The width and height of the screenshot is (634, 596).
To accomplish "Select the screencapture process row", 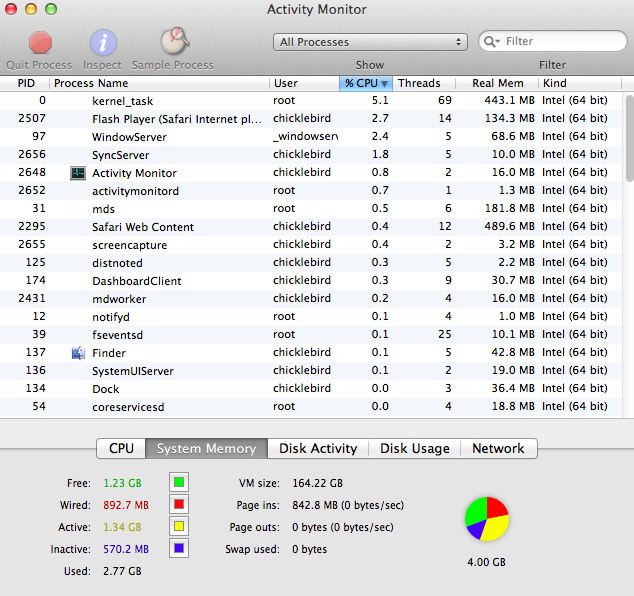I will point(311,245).
